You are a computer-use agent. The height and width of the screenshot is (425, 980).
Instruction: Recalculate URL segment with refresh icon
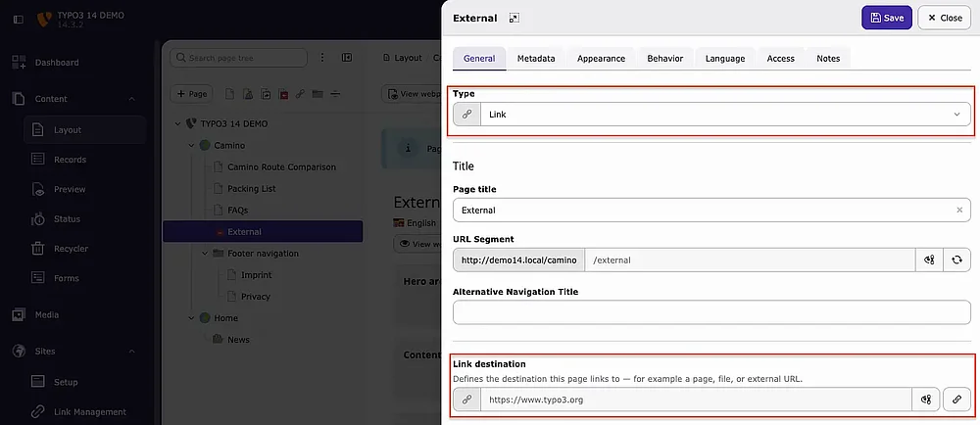[956, 260]
